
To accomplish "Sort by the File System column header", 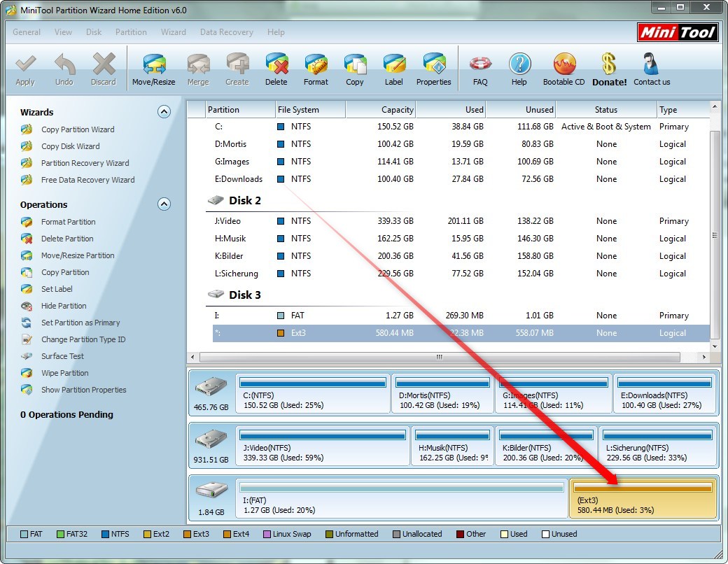I will (x=311, y=110).
